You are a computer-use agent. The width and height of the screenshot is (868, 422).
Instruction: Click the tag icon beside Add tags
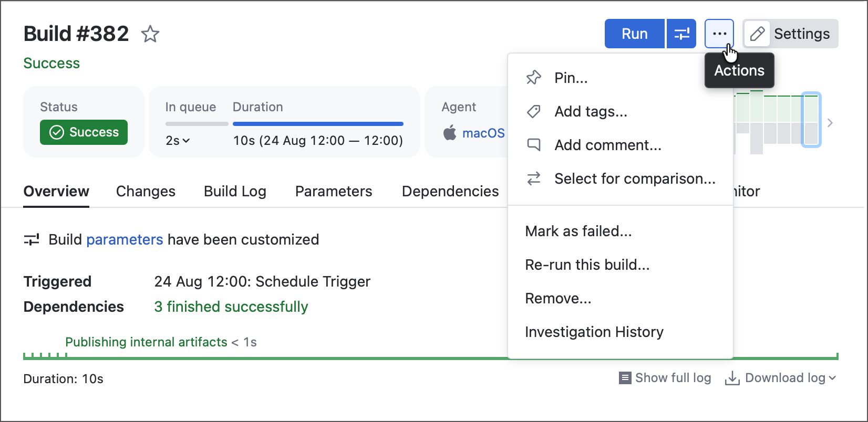[534, 111]
